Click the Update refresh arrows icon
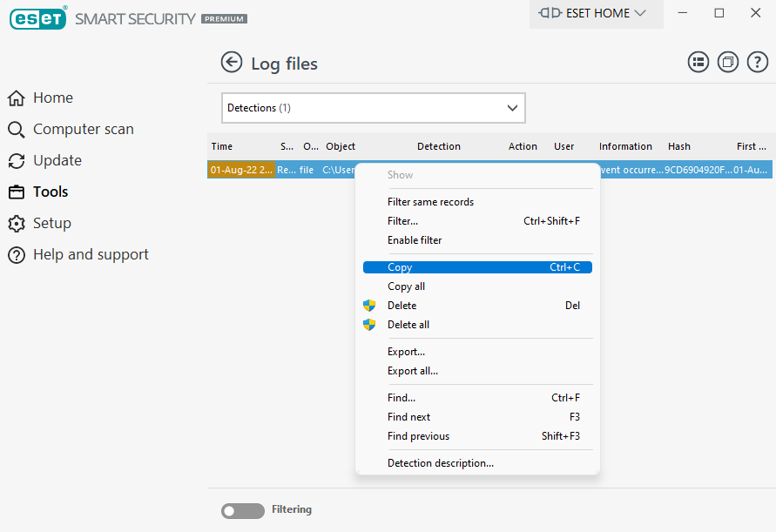776x532 pixels. (x=17, y=161)
